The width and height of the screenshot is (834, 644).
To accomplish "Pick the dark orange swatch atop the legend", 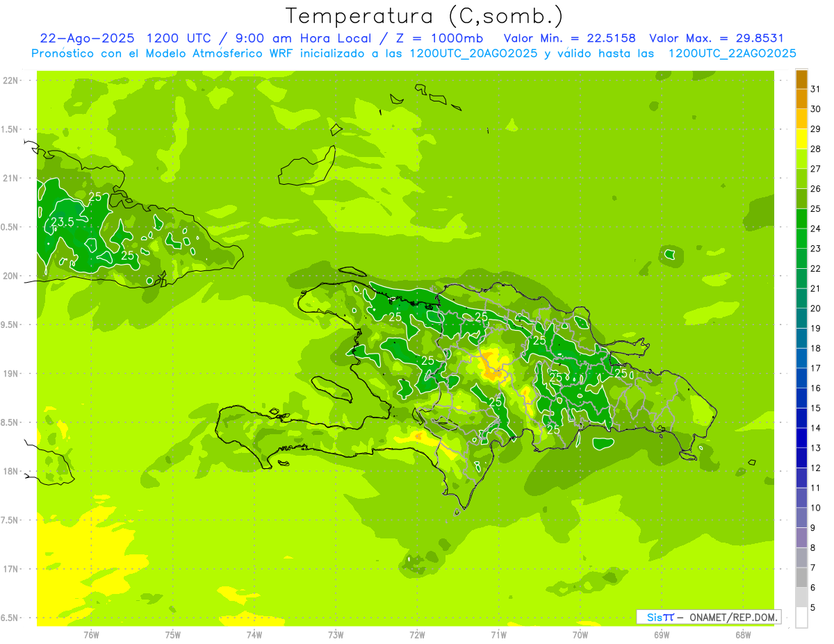I will (801, 79).
